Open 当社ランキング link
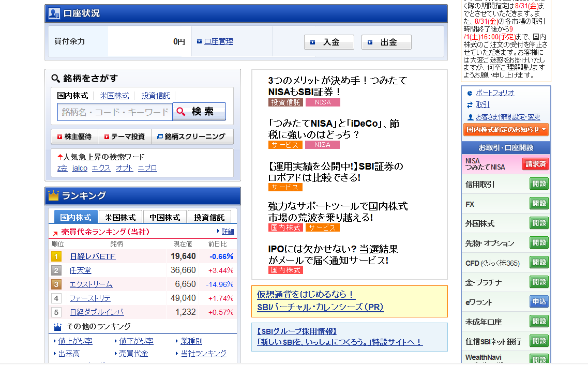This screenshot has width=588, height=365. tap(204, 354)
